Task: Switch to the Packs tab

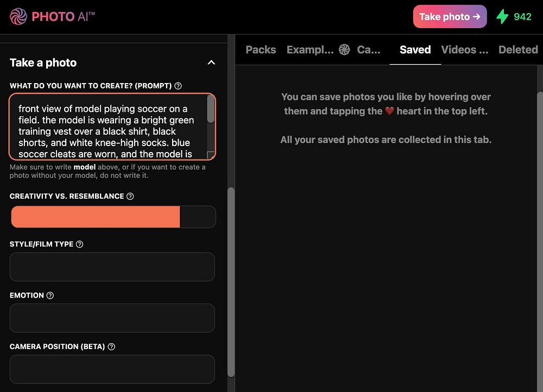Action: [261, 50]
